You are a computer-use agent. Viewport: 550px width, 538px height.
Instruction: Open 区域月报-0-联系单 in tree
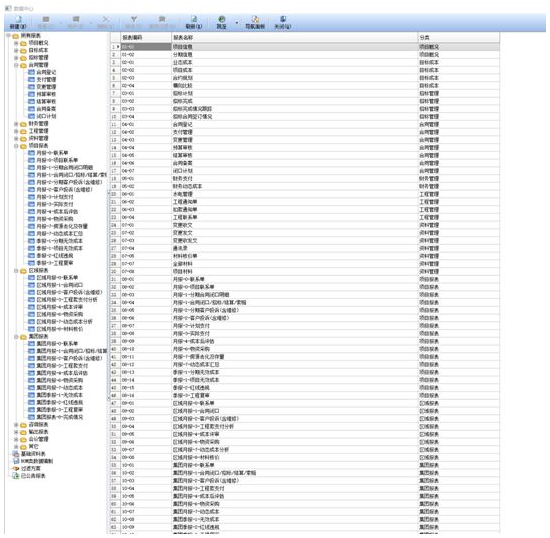[x=57, y=278]
